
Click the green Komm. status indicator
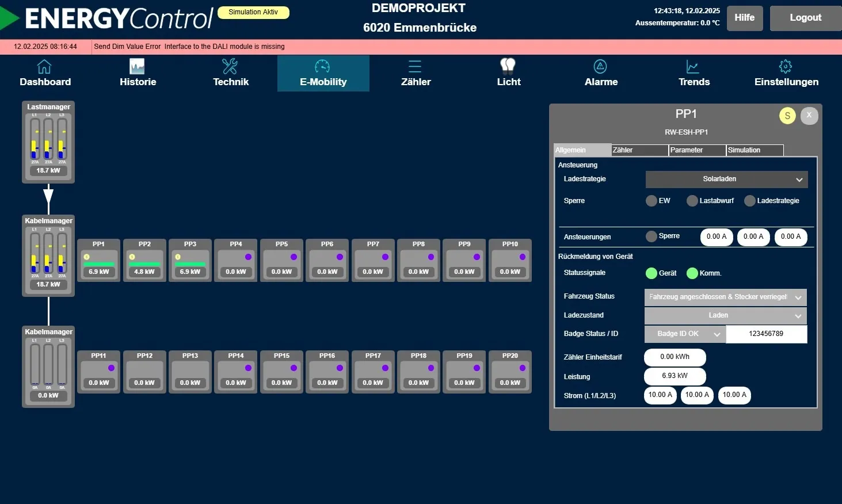click(x=692, y=273)
